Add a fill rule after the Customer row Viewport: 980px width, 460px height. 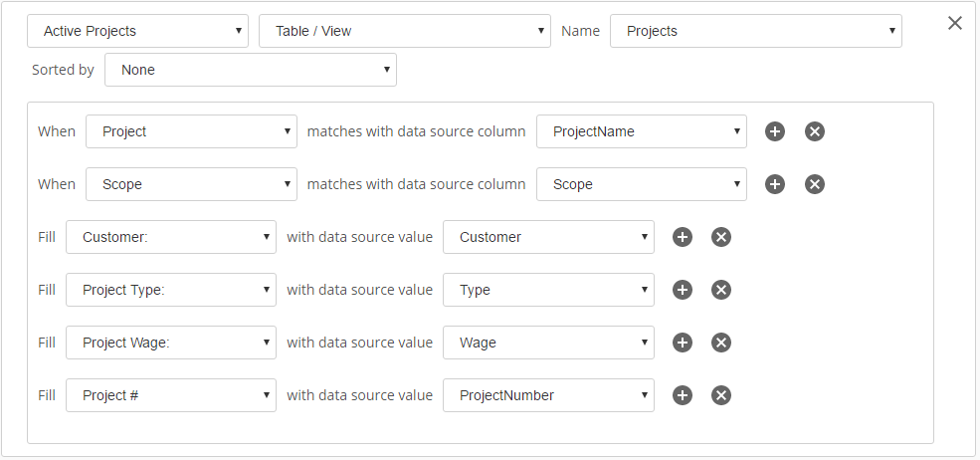[682, 237]
